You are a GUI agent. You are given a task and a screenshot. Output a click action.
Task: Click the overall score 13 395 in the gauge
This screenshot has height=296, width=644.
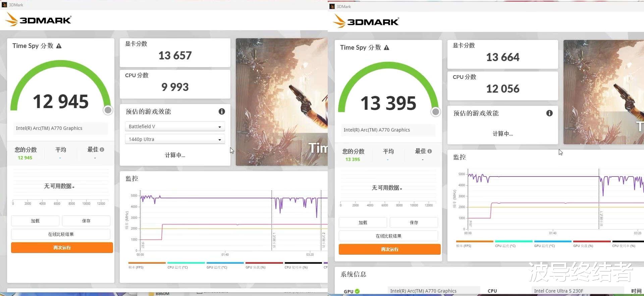[x=388, y=103]
